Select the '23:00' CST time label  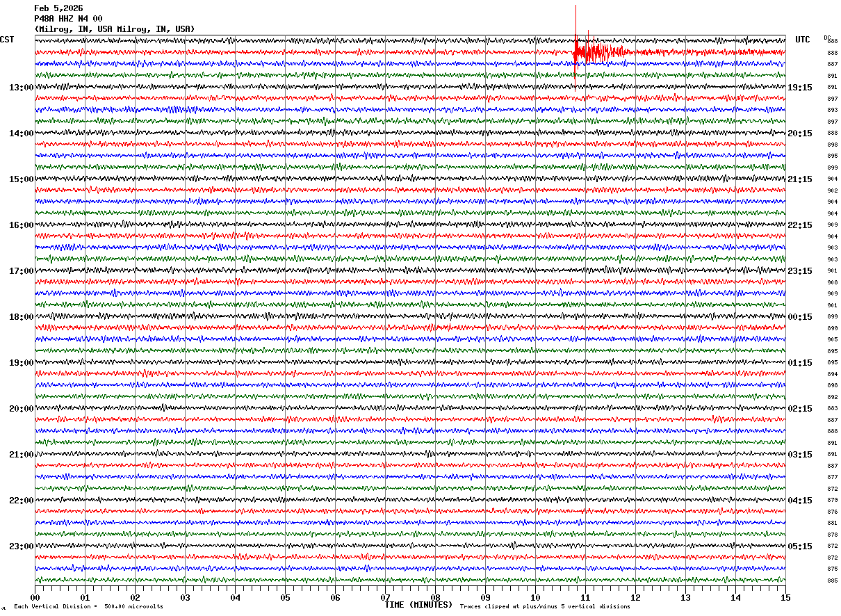point(21,546)
